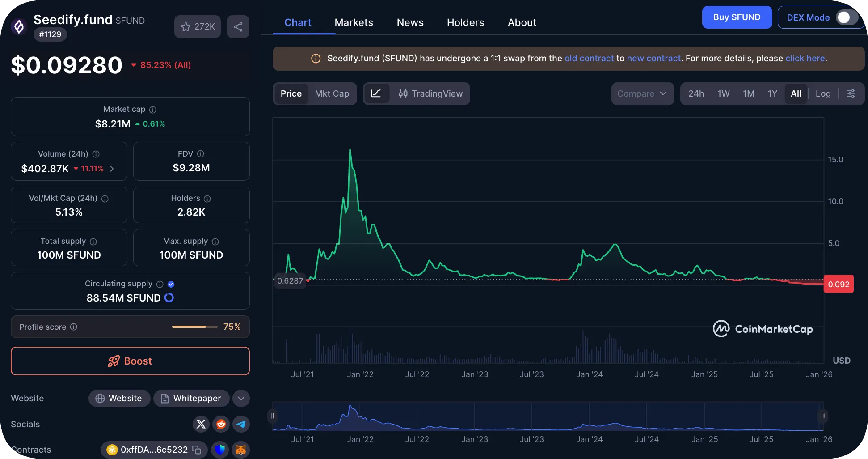The width and height of the screenshot is (868, 459).
Task: Expand the Volume (24h) details arrow
Action: click(x=112, y=169)
